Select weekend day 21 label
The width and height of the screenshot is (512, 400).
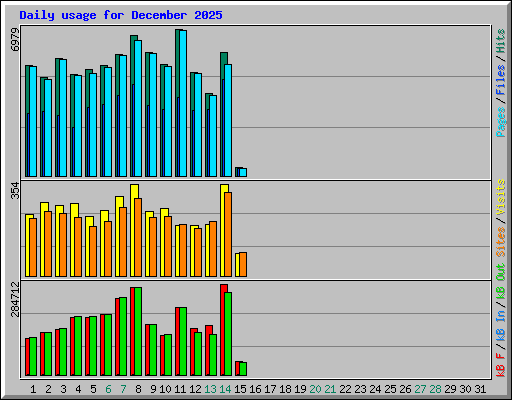point(330,389)
